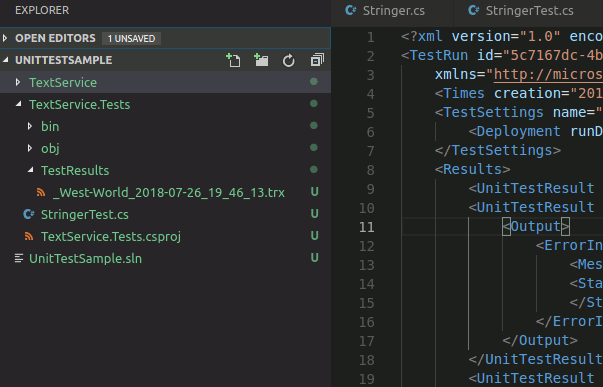
Task: Expand the TextService folder arrow
Action: coord(18,82)
